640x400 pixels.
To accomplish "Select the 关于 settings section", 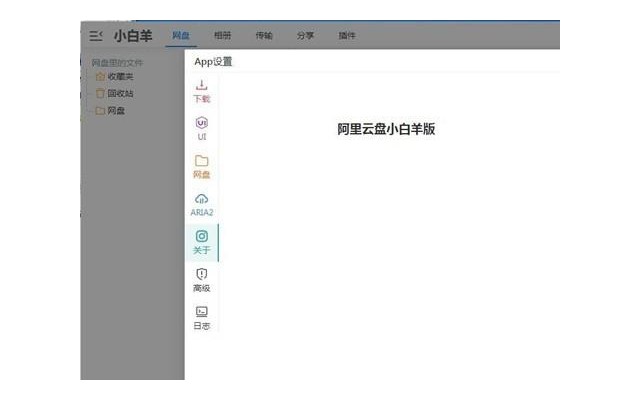I will [202, 242].
